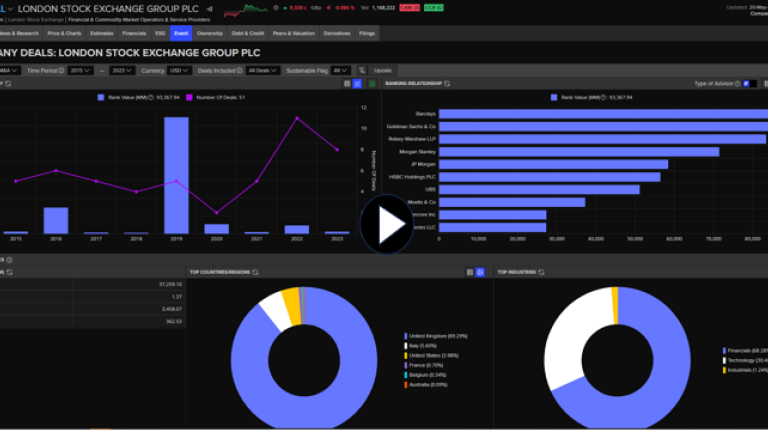Select donut chart view in Top Countries

coord(480,271)
